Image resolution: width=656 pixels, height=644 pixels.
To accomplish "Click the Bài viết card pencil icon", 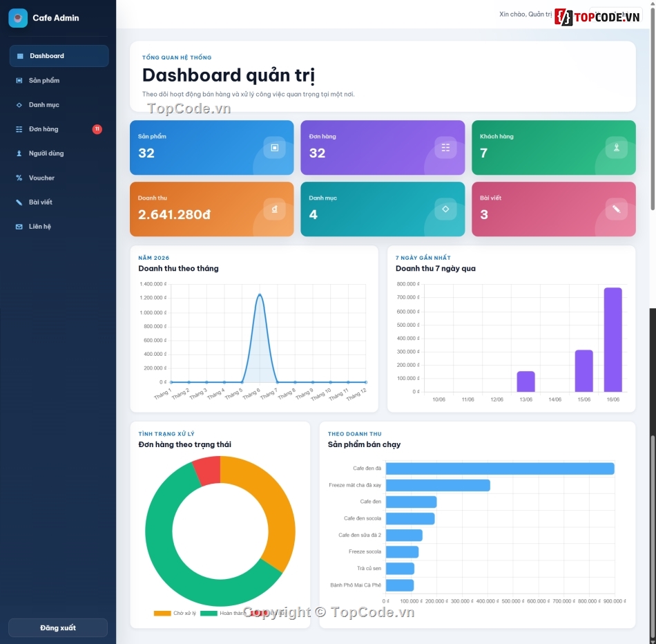I will click(x=616, y=209).
